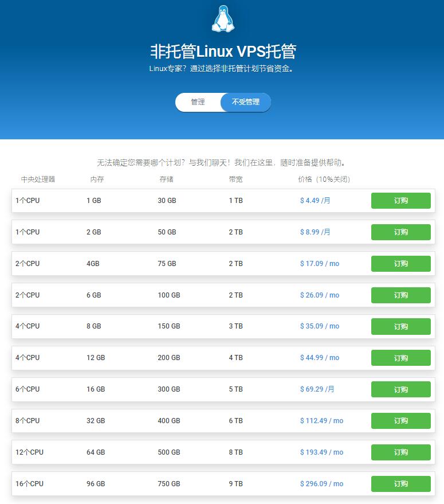Order the 12 CPU 64 GB plan
Viewport: 444px width, 504px height.
400,452
